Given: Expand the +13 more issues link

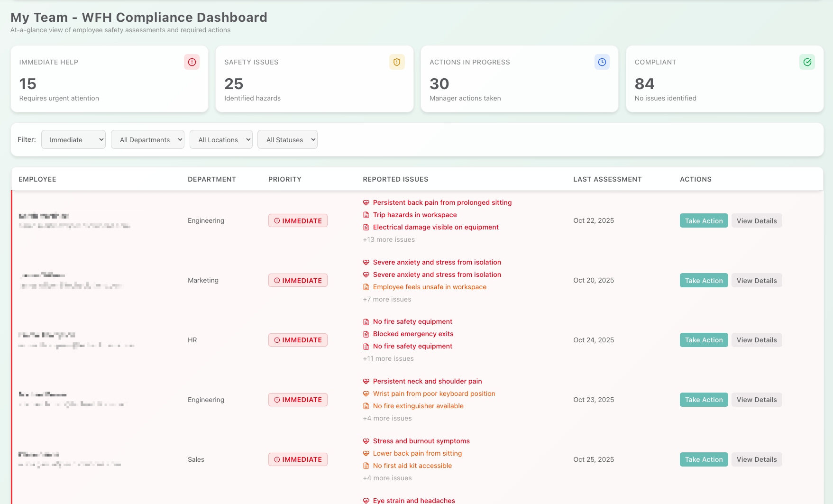Looking at the screenshot, I should tap(389, 240).
